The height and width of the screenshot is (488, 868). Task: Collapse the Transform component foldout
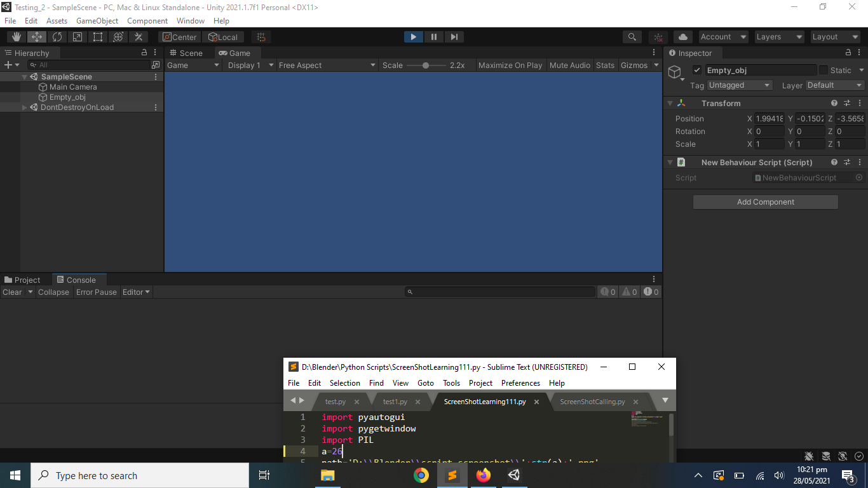[670, 103]
